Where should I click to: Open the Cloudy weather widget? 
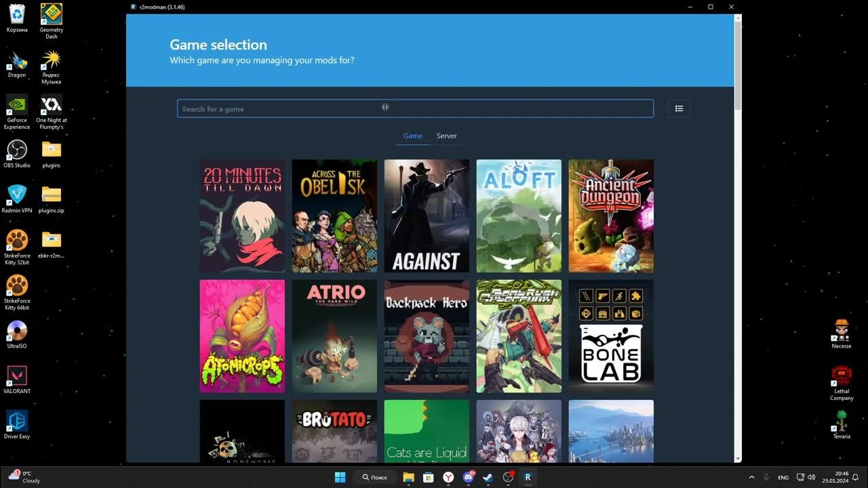(x=24, y=477)
